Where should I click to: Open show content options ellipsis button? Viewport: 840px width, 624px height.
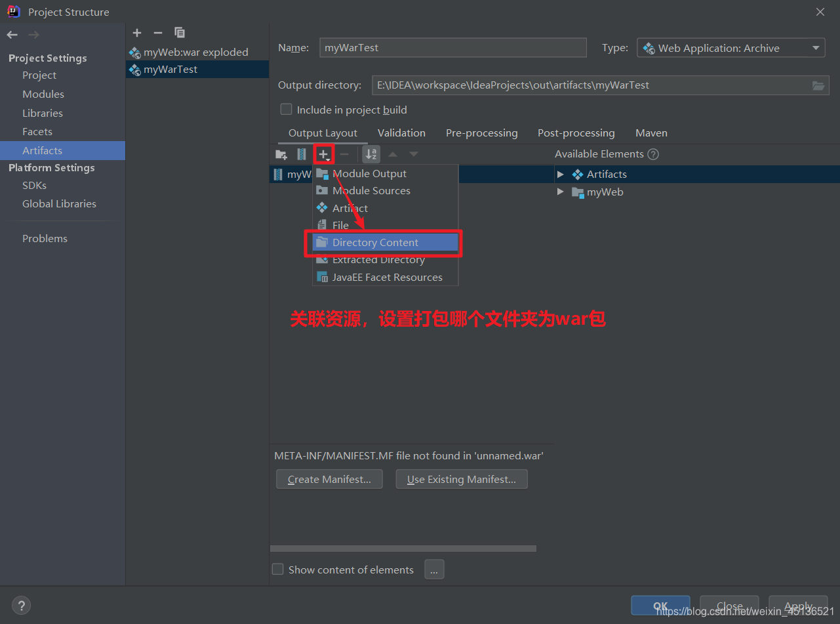point(434,570)
